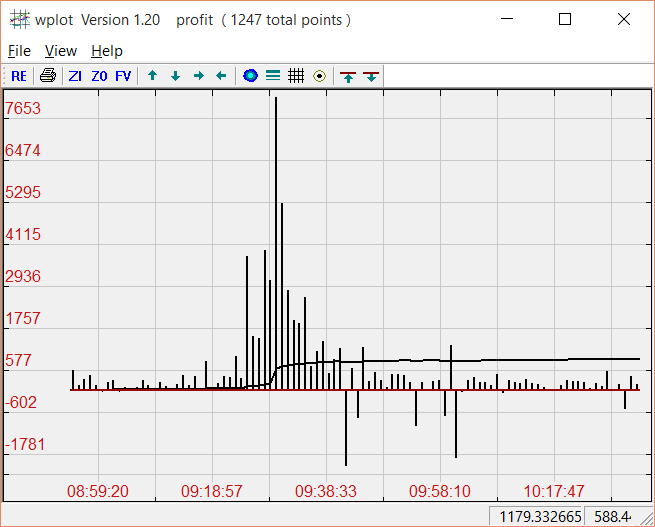Click the 1179.332665 status bar value
The height and width of the screenshot is (527, 655).
[x=541, y=517]
